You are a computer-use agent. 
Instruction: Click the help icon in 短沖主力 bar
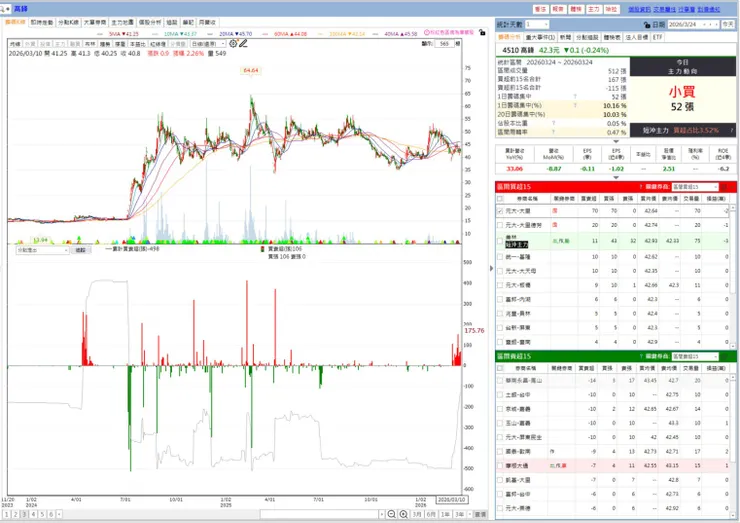pos(732,130)
